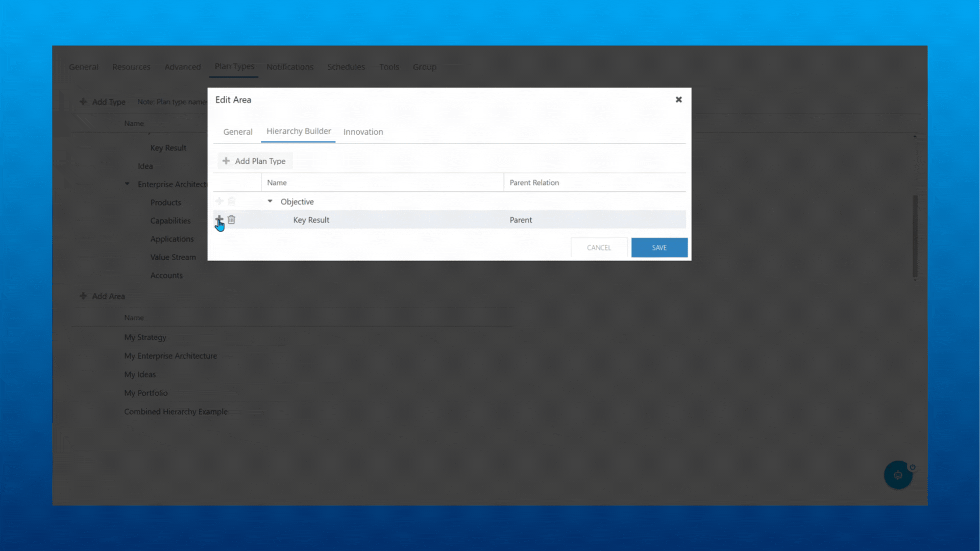Open the Notifications tab

(x=290, y=67)
